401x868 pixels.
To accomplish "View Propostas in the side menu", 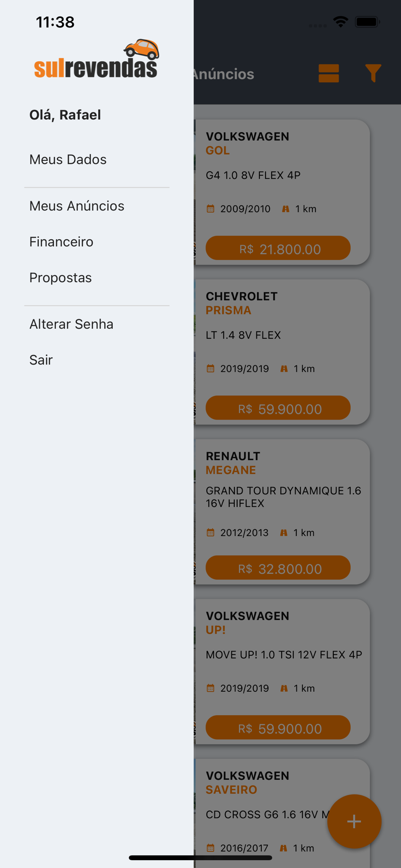I will pos(60,278).
